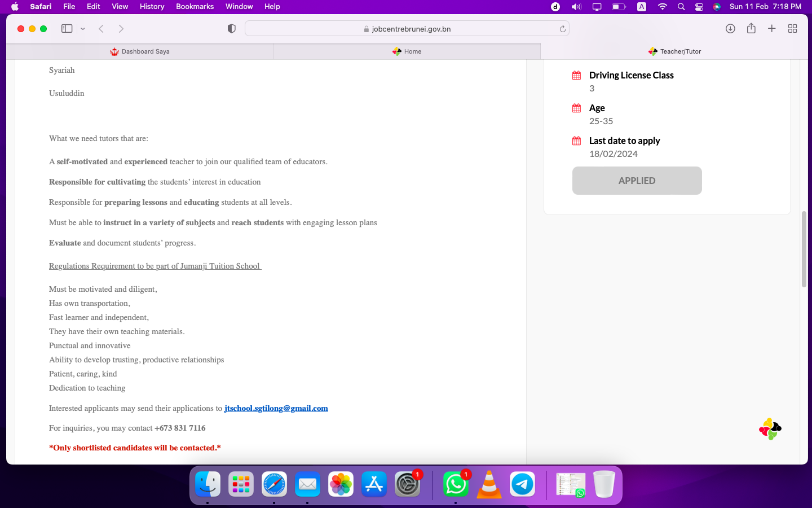Screen dimensions: 812x508
Task: Open macOS Control Center toggles
Action: click(699, 7)
